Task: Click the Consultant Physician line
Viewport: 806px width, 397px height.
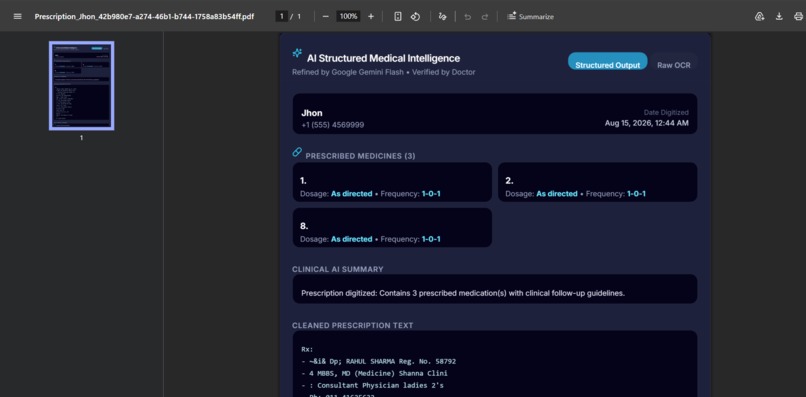Action: [372, 385]
